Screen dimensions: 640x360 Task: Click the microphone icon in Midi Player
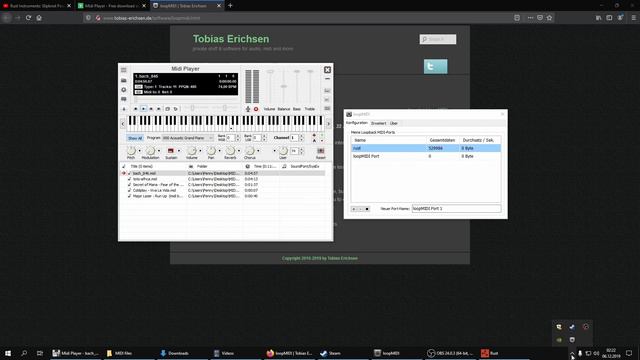click(x=248, y=109)
